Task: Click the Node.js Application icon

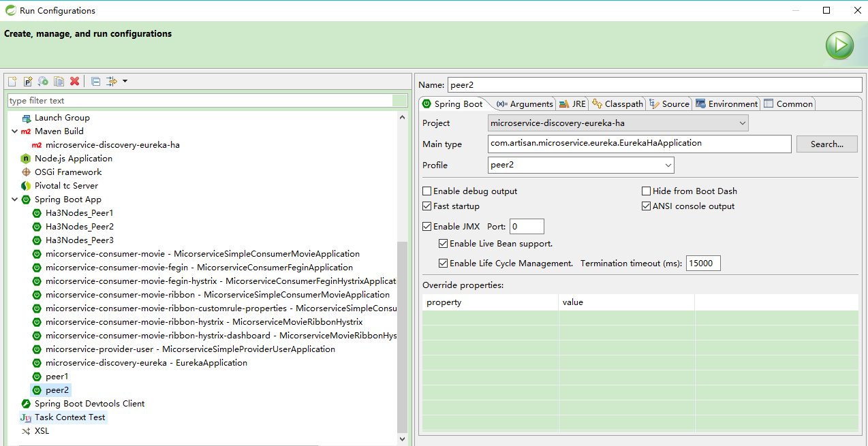Action: (26, 159)
